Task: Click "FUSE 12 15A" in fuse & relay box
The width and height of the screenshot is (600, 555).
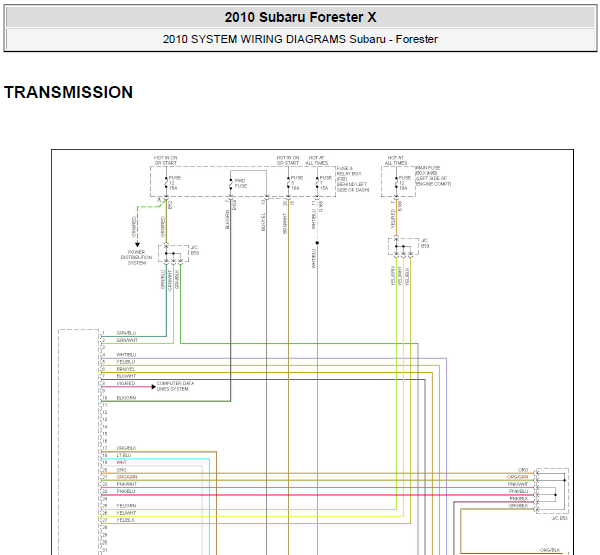Action: [x=174, y=183]
